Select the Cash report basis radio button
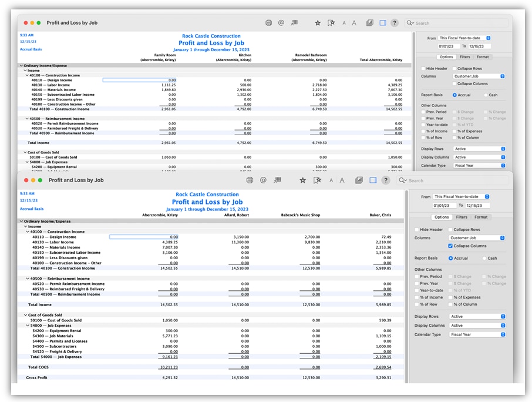This screenshot has height=402, width=532. coord(484,258)
